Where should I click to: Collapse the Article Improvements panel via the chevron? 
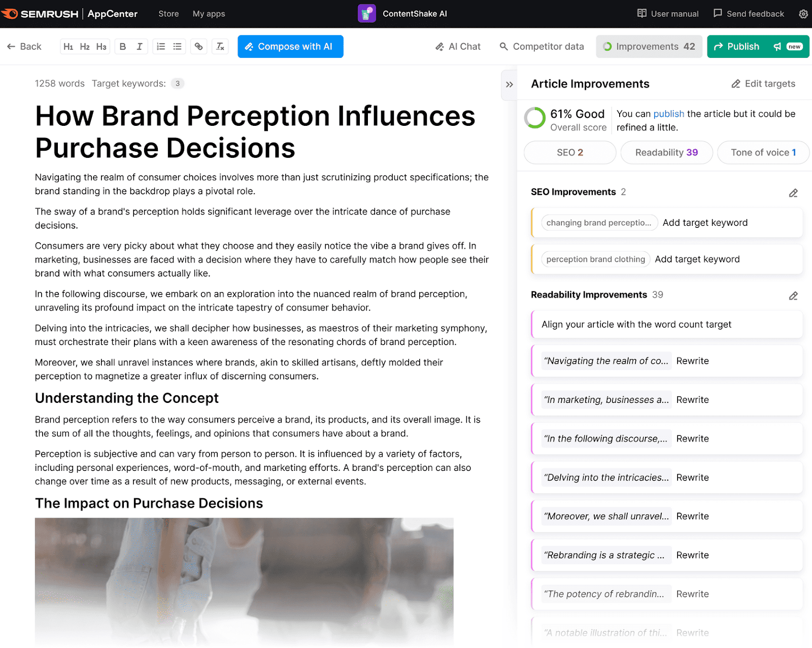[x=509, y=85]
